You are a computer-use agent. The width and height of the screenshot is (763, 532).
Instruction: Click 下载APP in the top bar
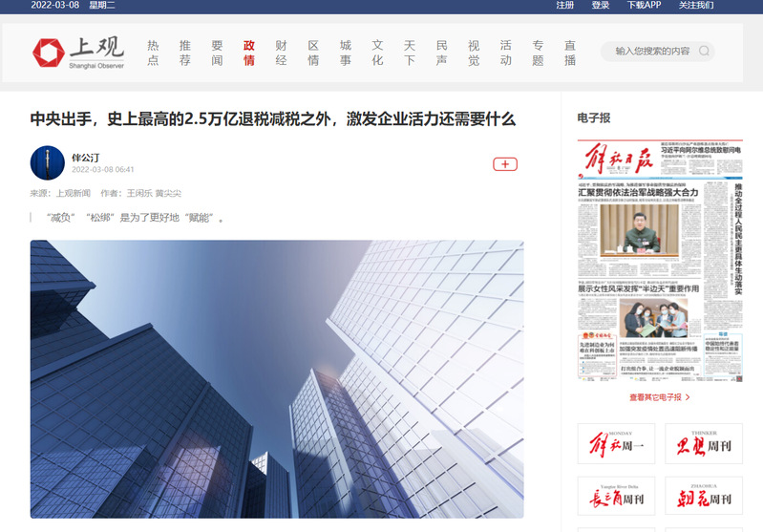coord(644,6)
